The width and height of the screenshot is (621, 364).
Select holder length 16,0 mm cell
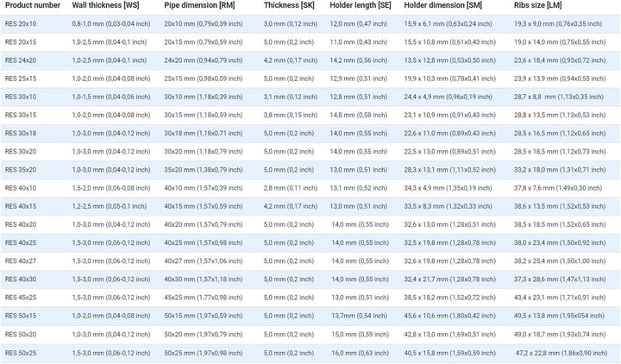point(360,353)
